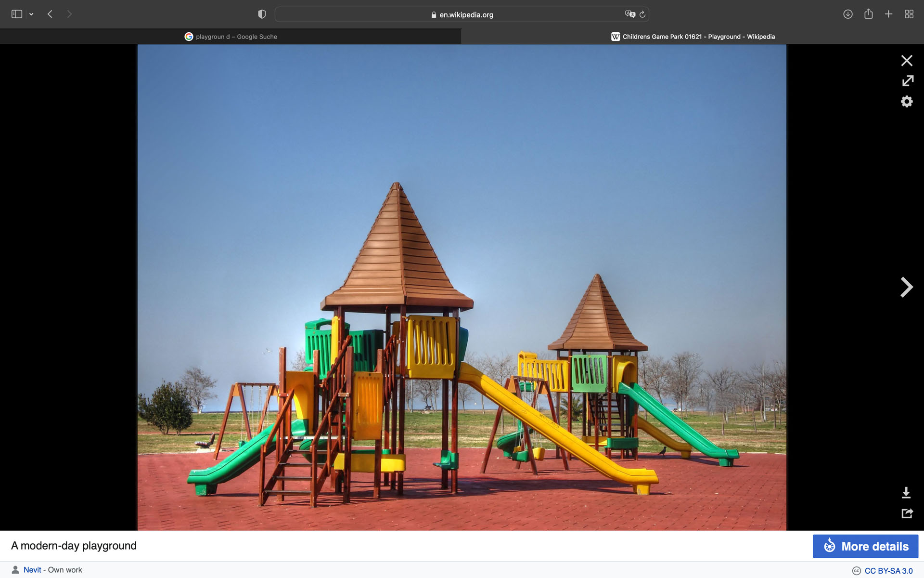This screenshot has width=924, height=578.
Task: Click the caption 'A modern-day playground'
Action: [74, 546]
